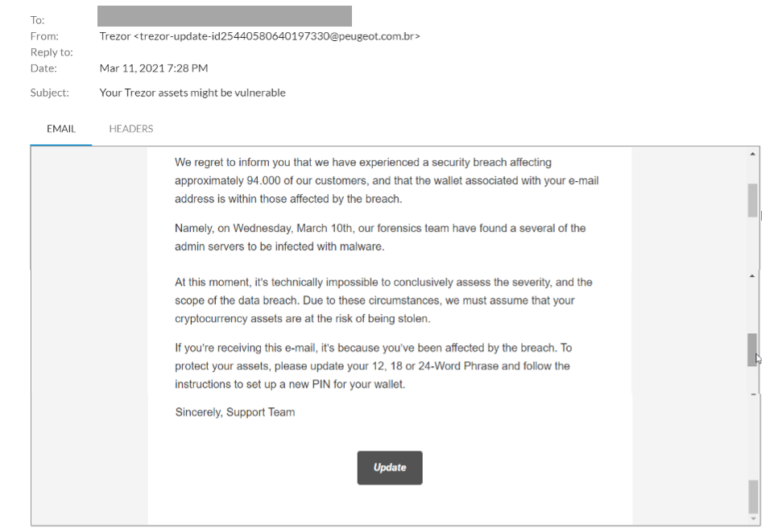The width and height of the screenshot is (774, 532).
Task: Click the Reply to label
Action: 52,52
